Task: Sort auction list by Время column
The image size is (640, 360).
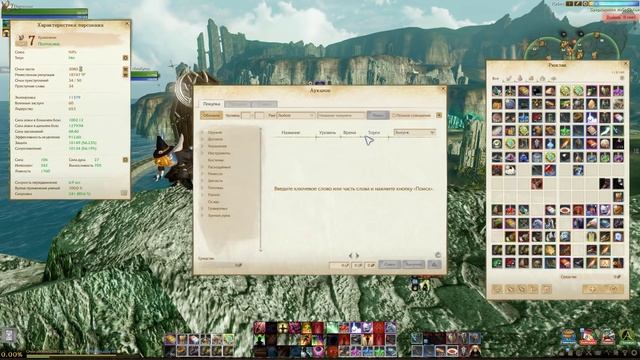Action: point(349,133)
